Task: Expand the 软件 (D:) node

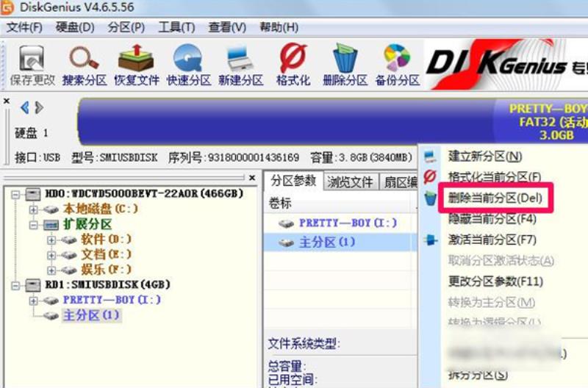Action: pyautogui.click(x=51, y=240)
